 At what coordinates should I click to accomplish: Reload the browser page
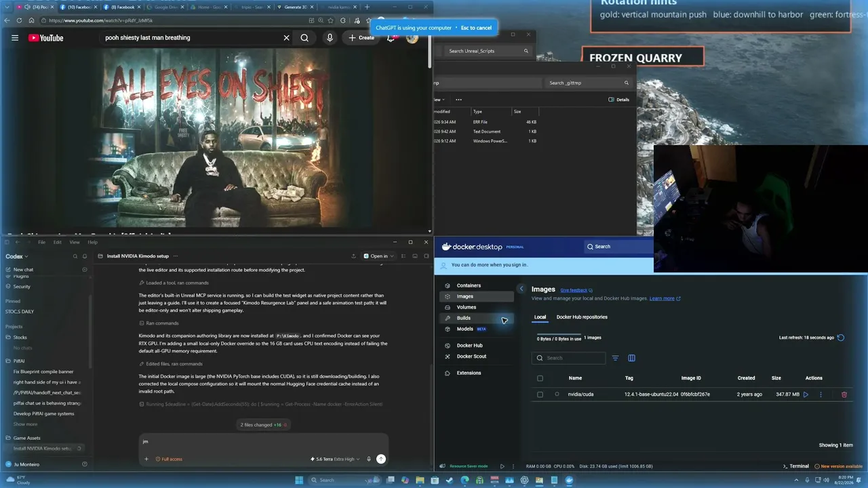(x=19, y=20)
